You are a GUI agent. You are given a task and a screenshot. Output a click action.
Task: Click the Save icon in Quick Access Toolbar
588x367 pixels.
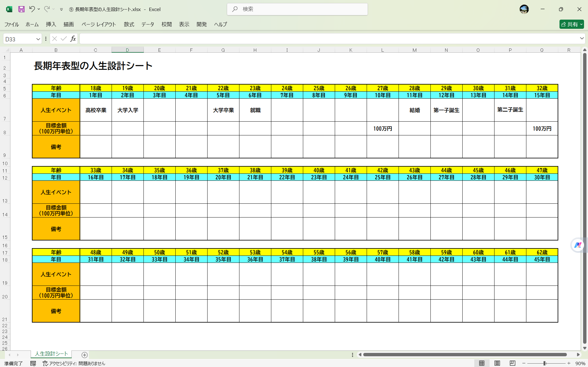click(x=21, y=9)
